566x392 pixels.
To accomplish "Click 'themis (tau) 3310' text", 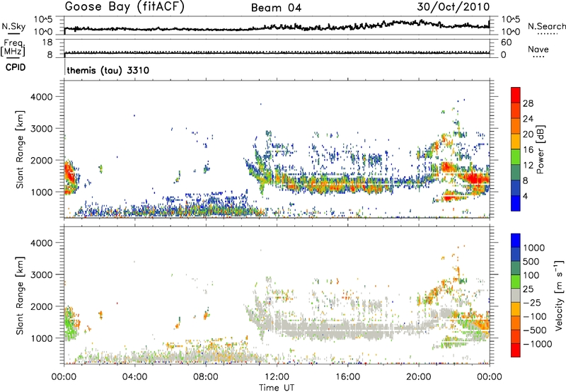I will [x=108, y=70].
